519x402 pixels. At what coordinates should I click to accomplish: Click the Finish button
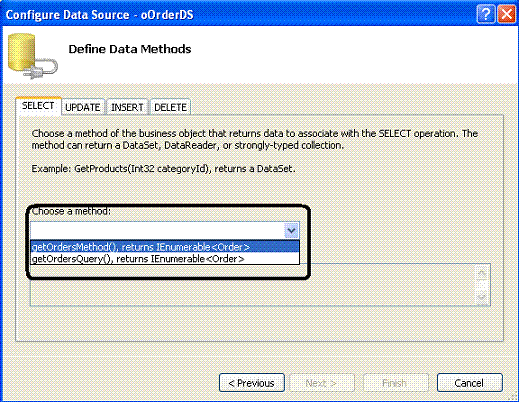tap(395, 383)
